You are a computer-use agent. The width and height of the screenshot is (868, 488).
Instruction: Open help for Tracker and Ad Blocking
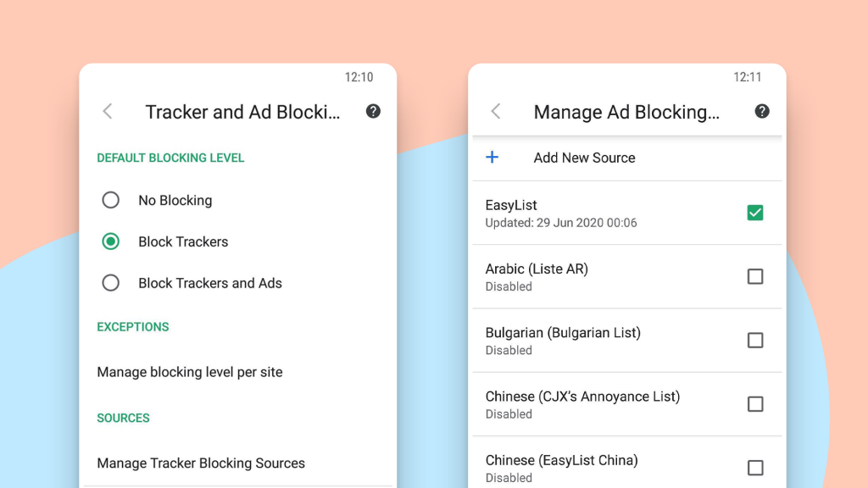pyautogui.click(x=373, y=111)
